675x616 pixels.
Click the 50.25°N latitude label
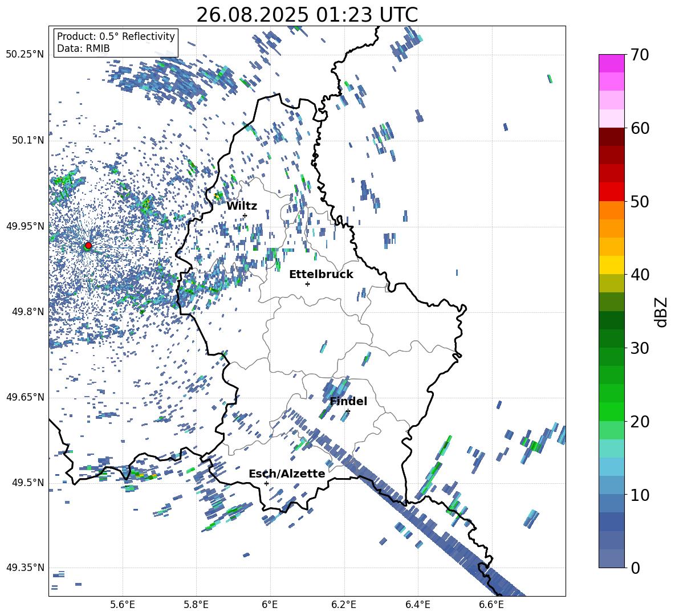(x=25, y=55)
